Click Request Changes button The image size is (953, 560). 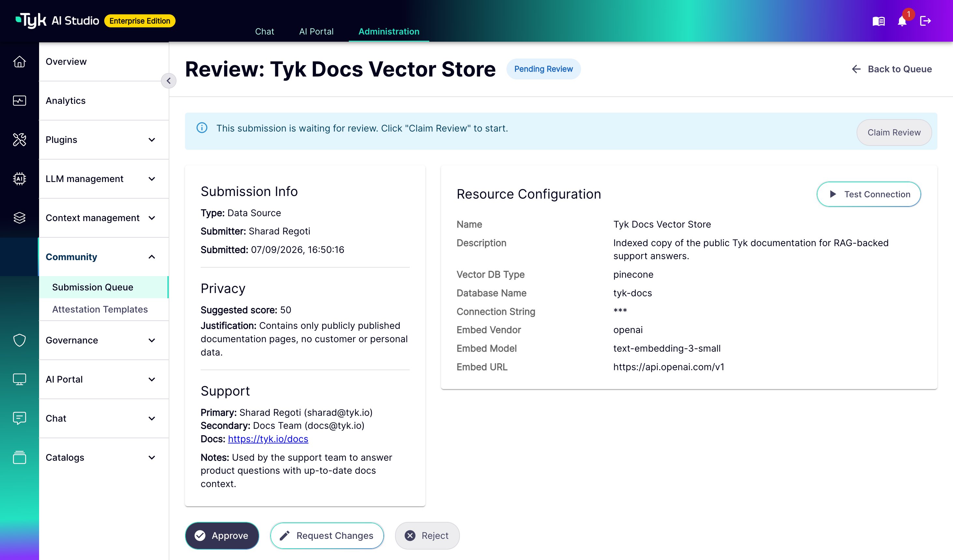327,536
